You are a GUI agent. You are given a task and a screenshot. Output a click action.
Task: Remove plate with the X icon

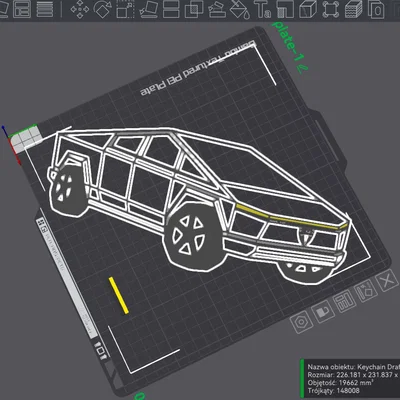tap(387, 282)
